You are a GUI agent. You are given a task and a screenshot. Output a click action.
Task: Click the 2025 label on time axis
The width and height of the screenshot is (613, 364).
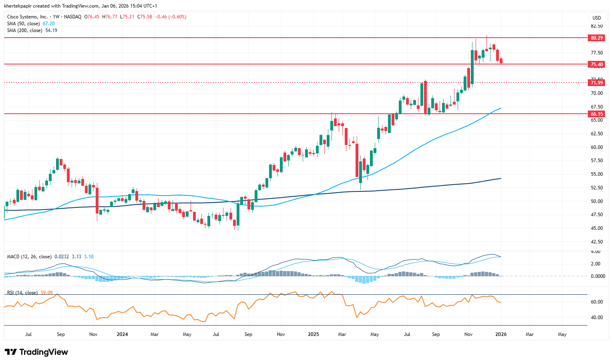(314, 334)
